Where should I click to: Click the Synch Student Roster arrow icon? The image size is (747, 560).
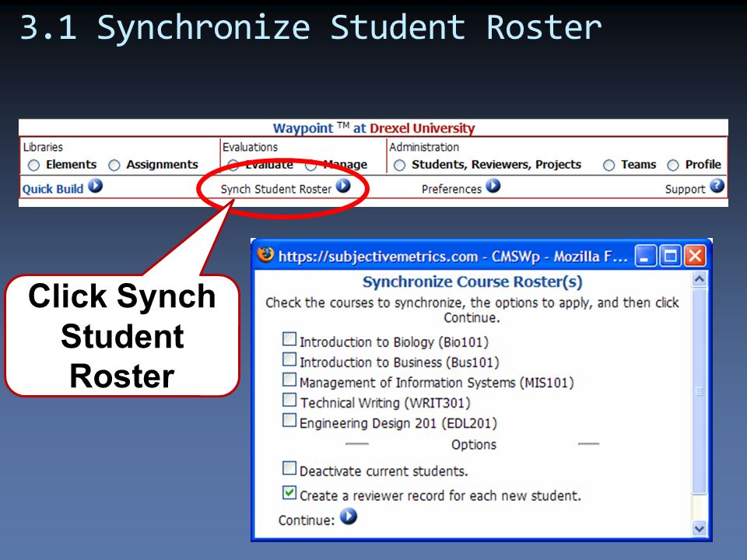[x=343, y=186]
